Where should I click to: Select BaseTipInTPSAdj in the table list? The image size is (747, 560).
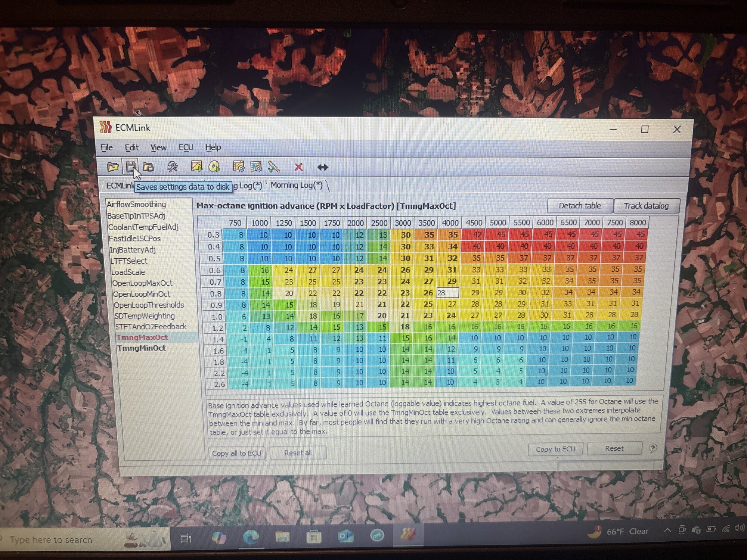tap(136, 216)
